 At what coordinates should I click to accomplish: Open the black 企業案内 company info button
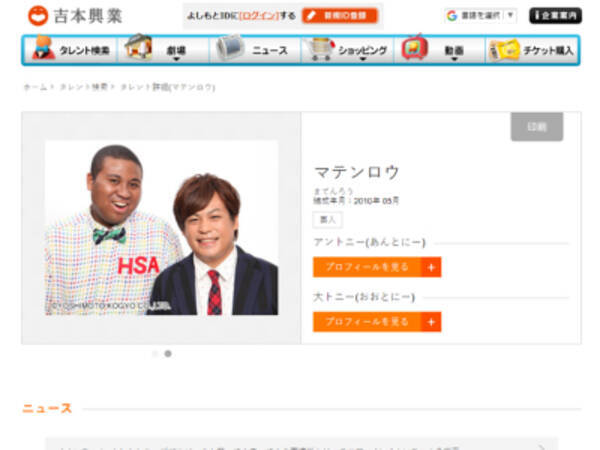click(x=555, y=16)
